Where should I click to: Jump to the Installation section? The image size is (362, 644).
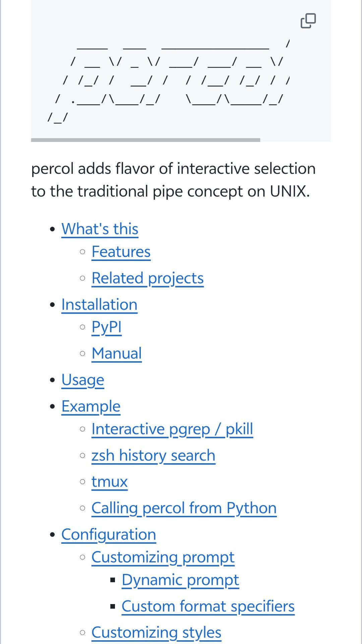(x=100, y=305)
